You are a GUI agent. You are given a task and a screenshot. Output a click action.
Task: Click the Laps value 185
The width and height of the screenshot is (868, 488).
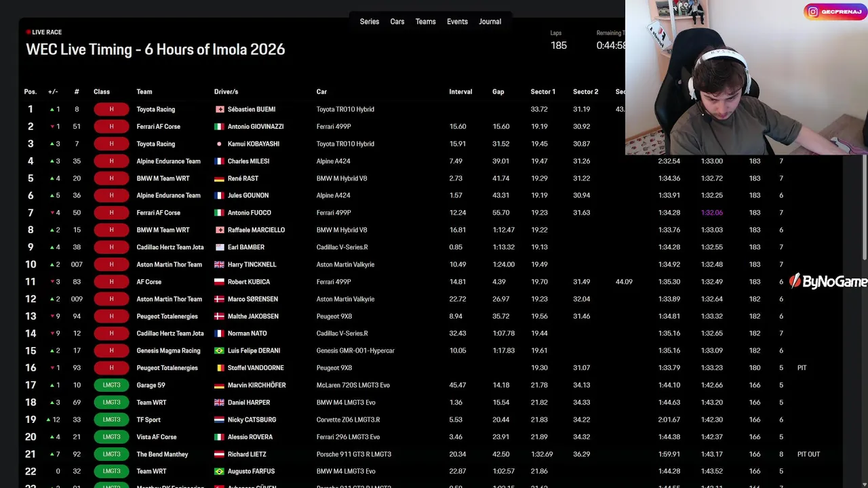coord(559,45)
